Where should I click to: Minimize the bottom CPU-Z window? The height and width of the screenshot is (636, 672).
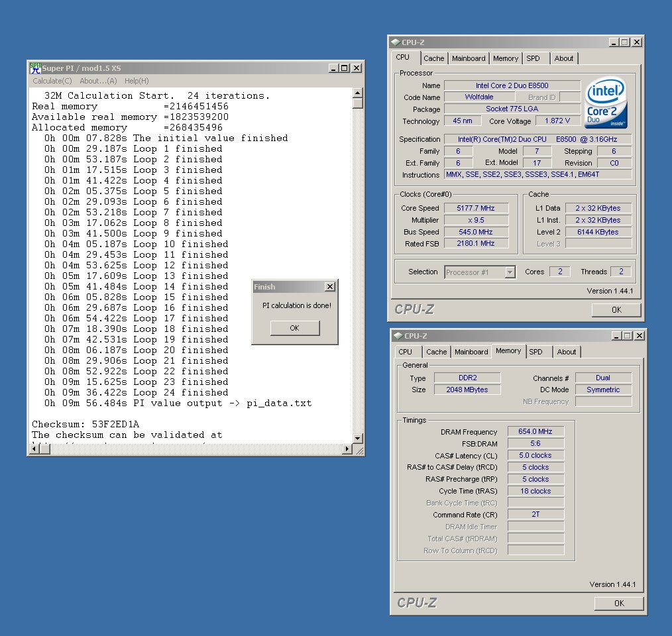pyautogui.click(x=616, y=336)
